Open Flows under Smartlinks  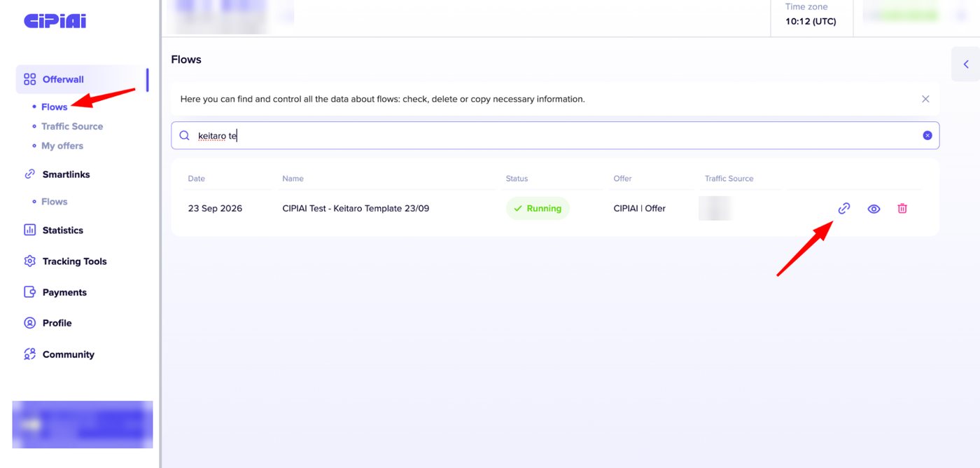54,202
